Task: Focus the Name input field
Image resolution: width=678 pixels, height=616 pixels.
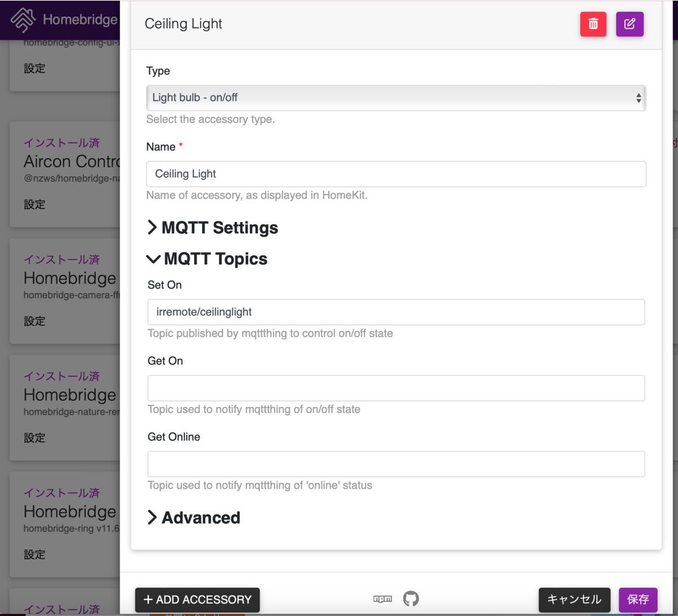Action: pos(396,174)
